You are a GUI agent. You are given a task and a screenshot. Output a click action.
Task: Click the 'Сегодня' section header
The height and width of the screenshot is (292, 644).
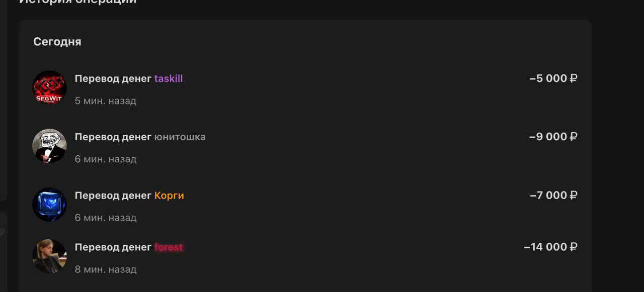click(x=57, y=42)
